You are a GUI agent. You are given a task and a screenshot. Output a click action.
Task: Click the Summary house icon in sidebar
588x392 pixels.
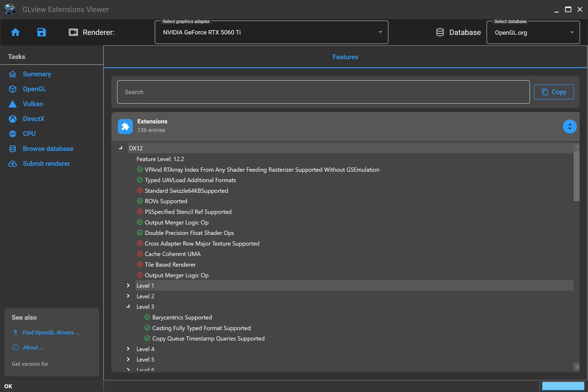tap(13, 74)
